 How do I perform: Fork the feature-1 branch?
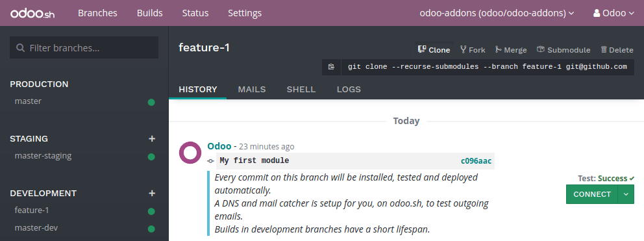point(473,50)
